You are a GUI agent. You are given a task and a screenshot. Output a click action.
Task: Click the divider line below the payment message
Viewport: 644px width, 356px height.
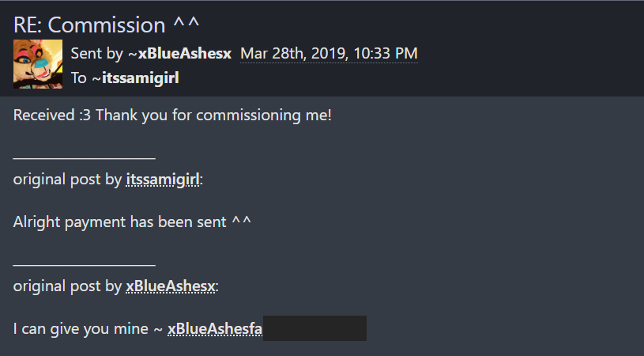pyautogui.click(x=85, y=265)
